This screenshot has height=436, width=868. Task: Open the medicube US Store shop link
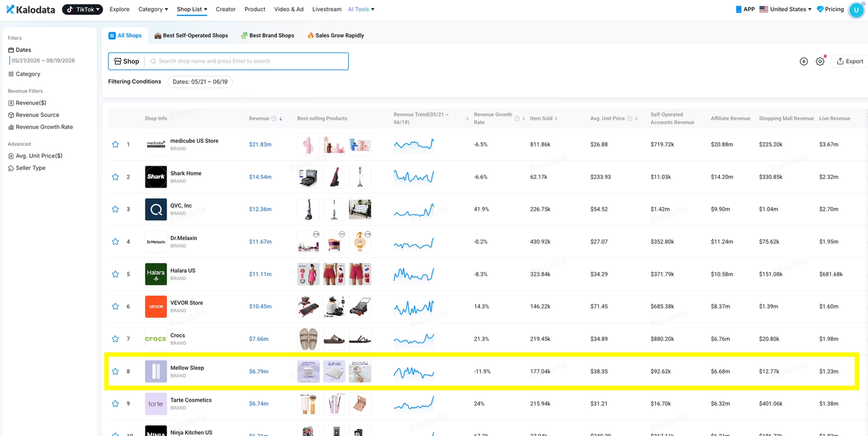194,141
